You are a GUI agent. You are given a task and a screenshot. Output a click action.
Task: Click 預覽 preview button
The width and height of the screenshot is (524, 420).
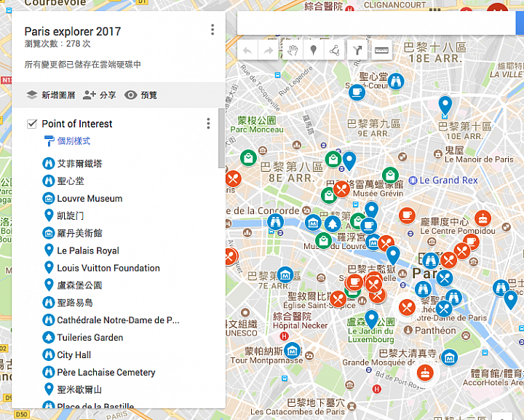[x=140, y=95]
